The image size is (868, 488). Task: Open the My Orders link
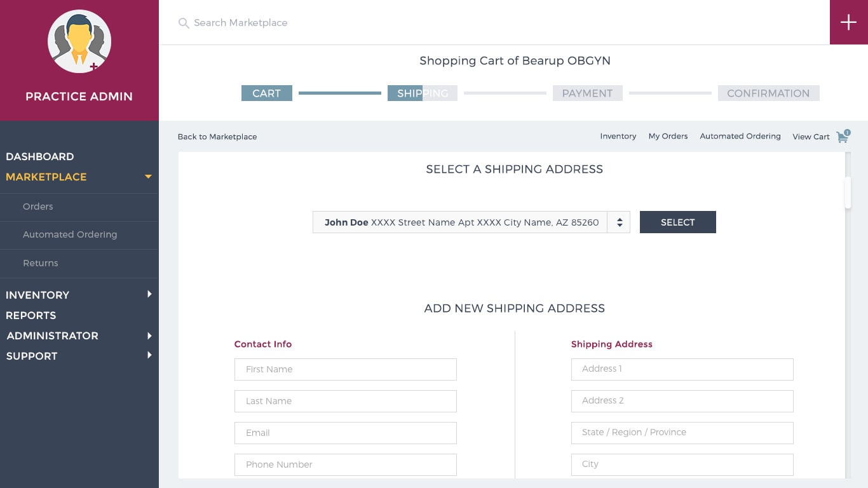[x=668, y=136]
